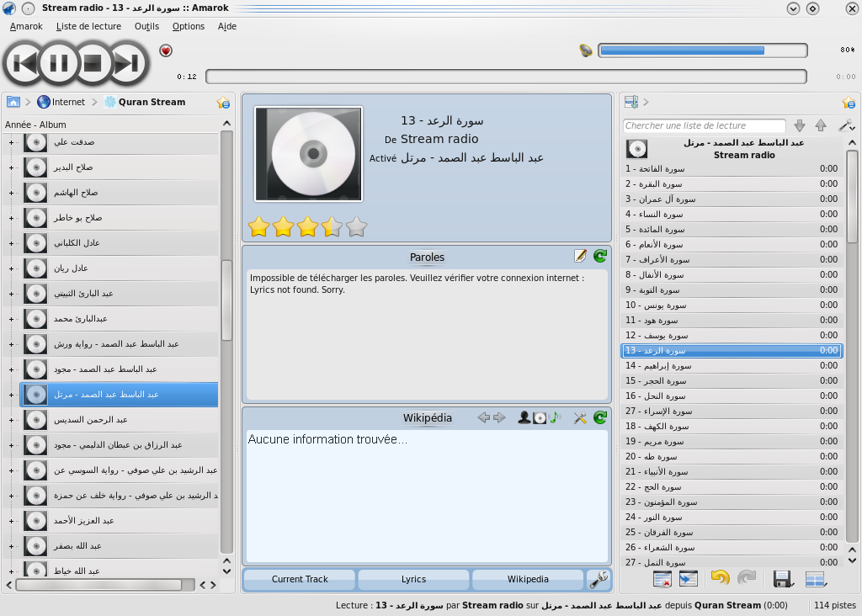Expand the عبدالبارئ محمد tree item
Viewport: 862px width, 616px height.
11,319
